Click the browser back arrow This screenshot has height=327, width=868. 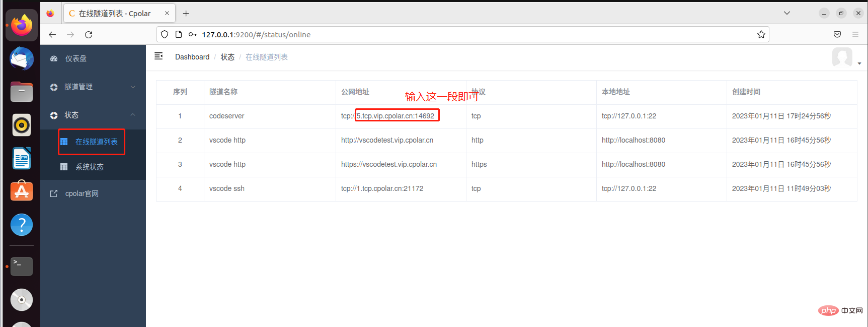52,34
